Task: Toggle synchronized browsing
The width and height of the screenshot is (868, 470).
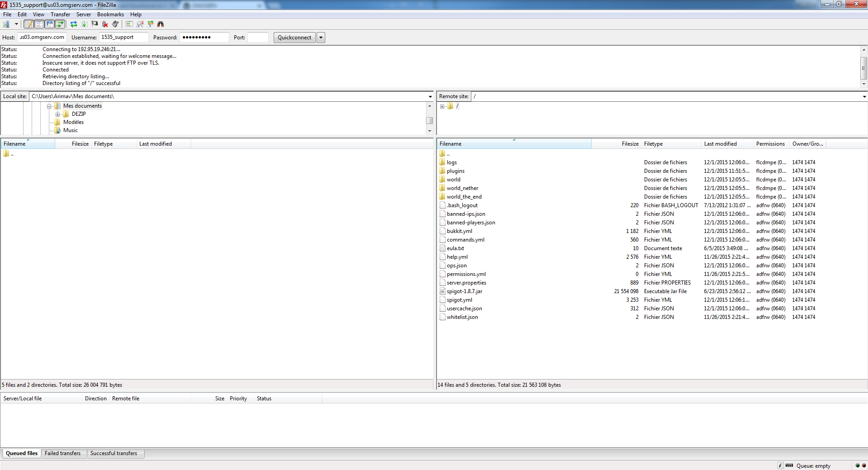Action: (150, 24)
